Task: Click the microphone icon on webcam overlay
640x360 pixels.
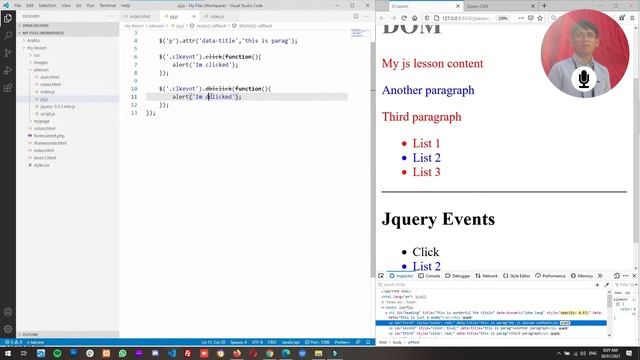Action: pyautogui.click(x=584, y=79)
